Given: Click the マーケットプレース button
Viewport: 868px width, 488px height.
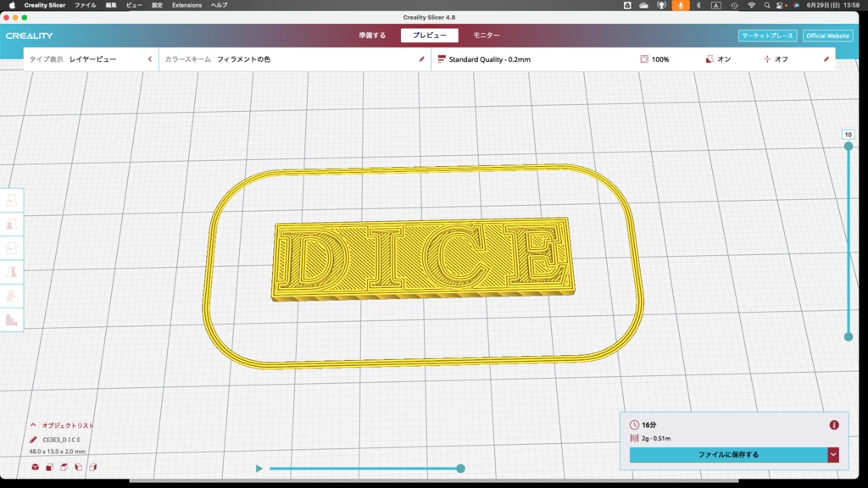Looking at the screenshot, I should point(767,36).
